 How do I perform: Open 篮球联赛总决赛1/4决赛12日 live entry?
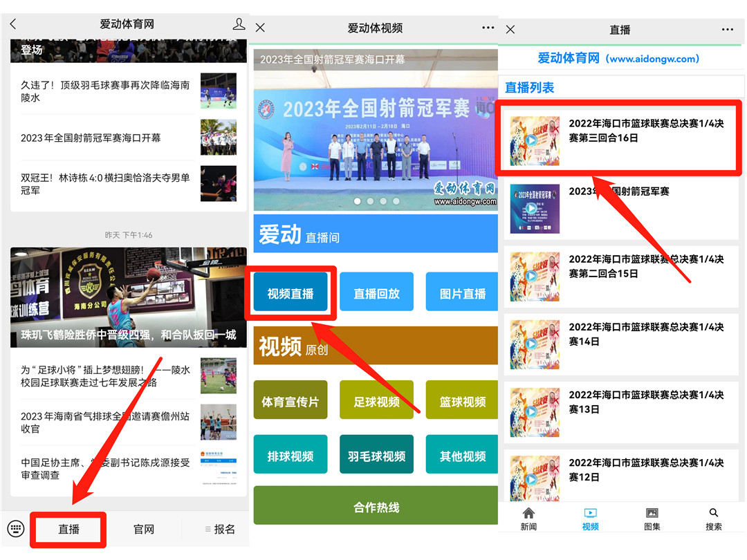click(620, 475)
